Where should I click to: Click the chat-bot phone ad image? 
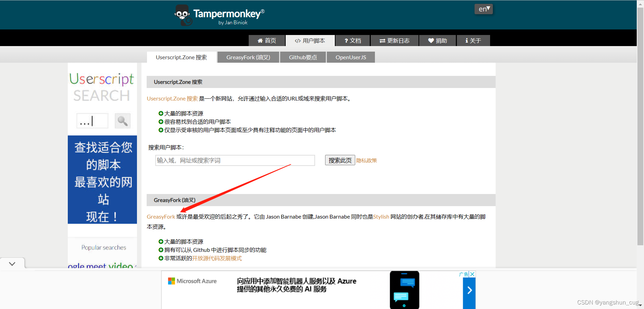point(404,290)
